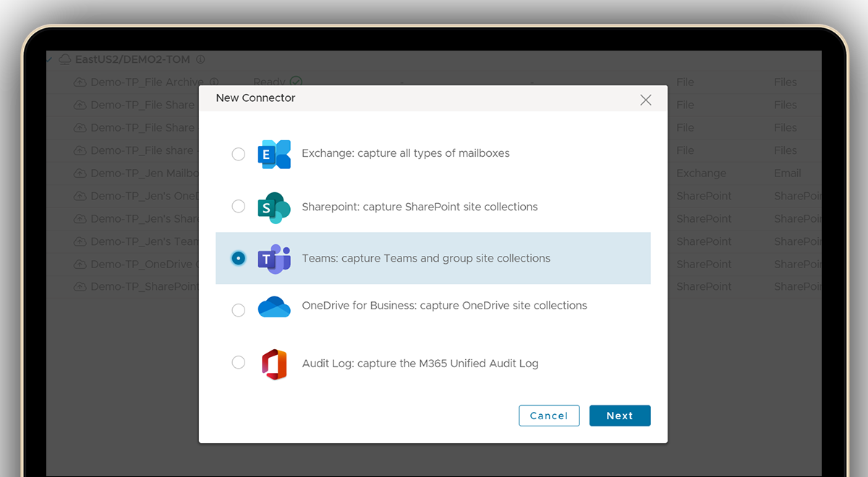The width and height of the screenshot is (868, 477).
Task: Click the Office Audit Log icon
Action: (274, 364)
